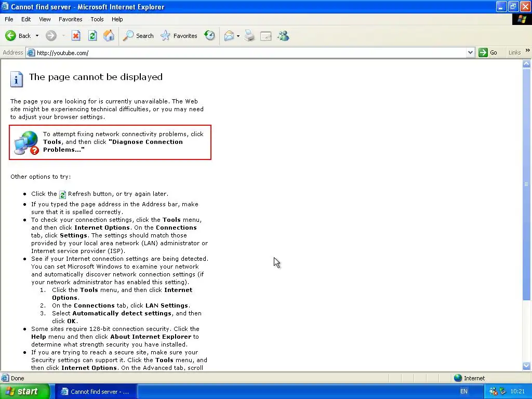Expand the Mail dropdown arrow
Viewport: 532px width, 399px height.
(238, 36)
